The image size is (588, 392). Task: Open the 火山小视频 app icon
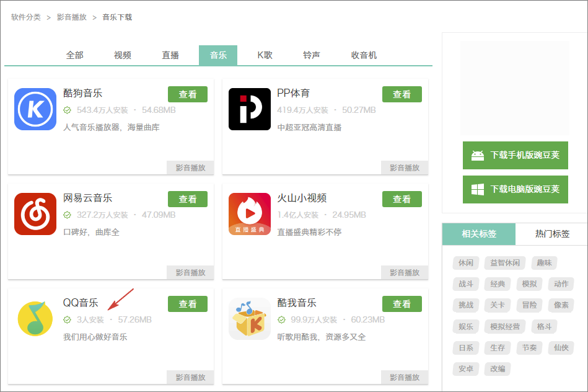point(250,214)
